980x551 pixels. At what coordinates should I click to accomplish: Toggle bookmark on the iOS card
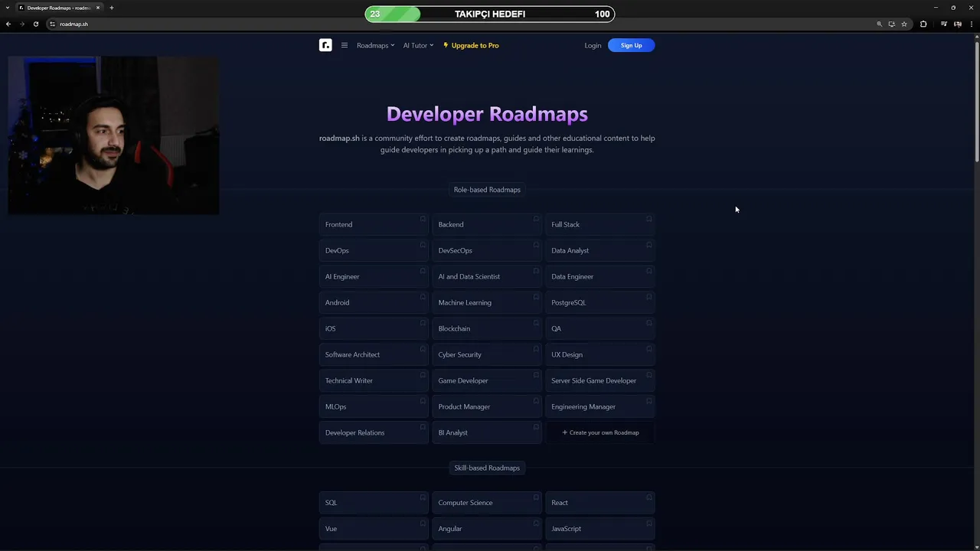click(x=423, y=323)
